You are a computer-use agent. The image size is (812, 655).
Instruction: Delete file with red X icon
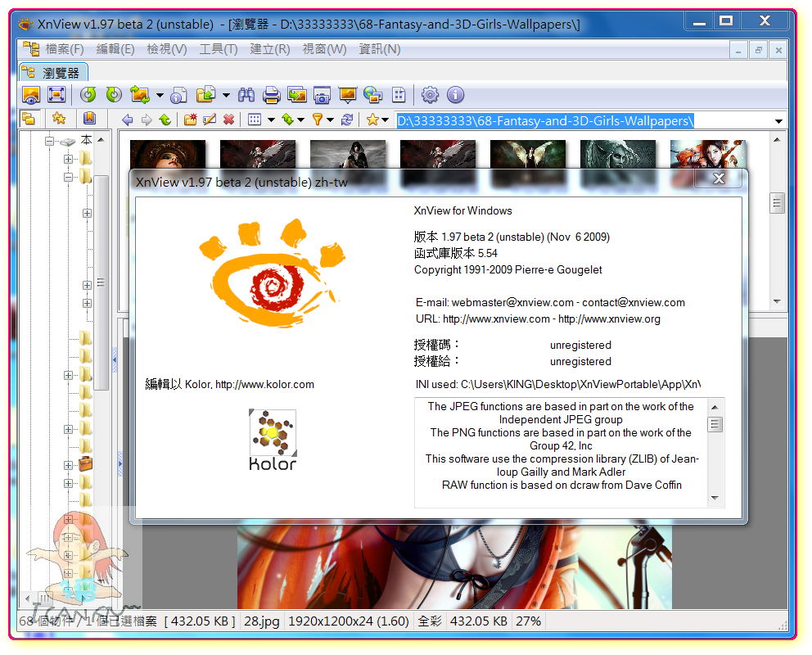[228, 120]
